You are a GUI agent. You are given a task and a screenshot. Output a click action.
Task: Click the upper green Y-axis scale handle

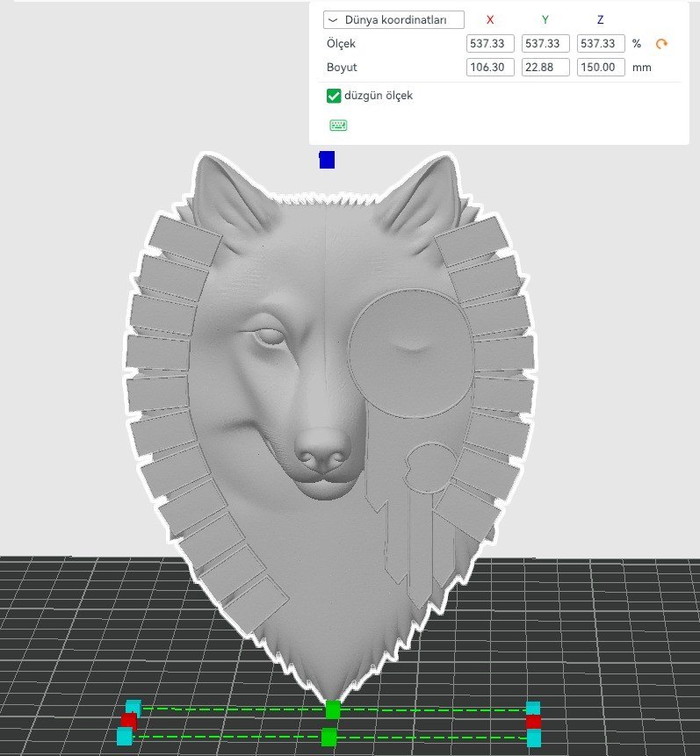point(333,709)
